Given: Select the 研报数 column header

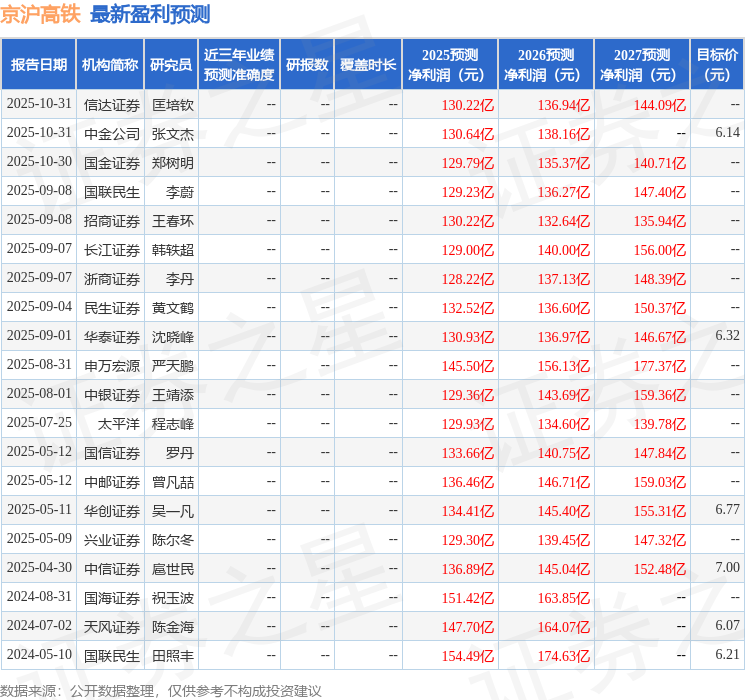Looking at the screenshot, I should click(307, 65).
